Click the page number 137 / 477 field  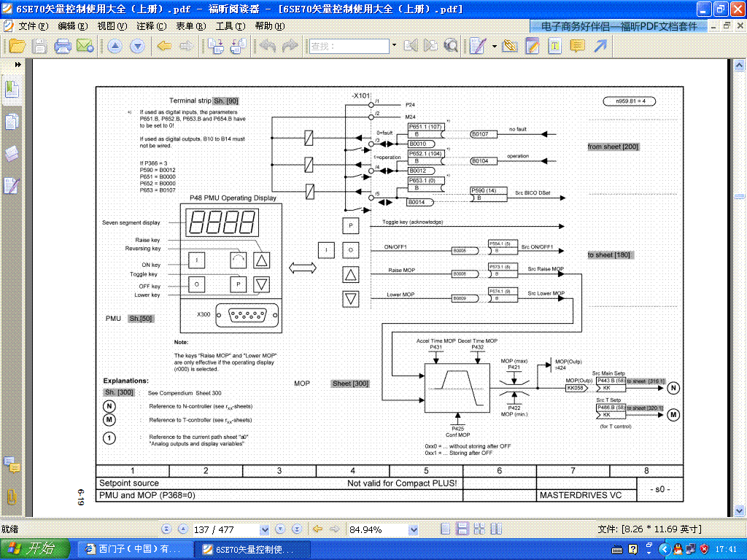[225, 529]
